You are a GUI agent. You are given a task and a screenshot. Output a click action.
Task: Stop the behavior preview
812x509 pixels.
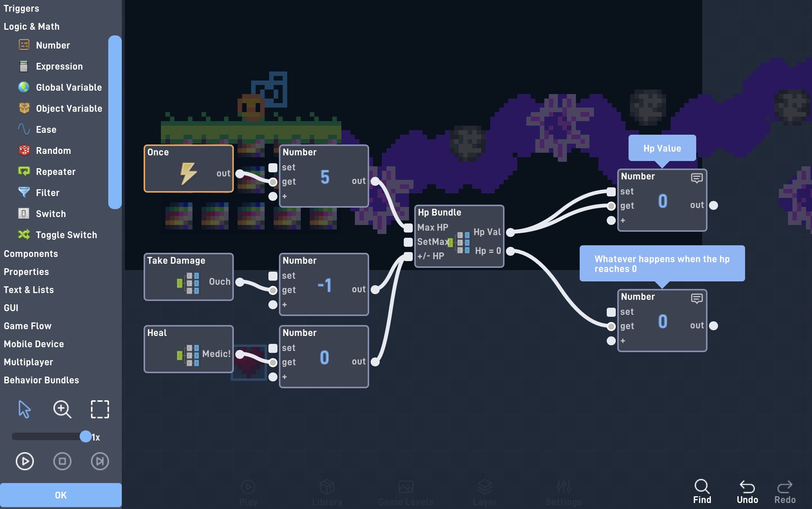coord(62,461)
